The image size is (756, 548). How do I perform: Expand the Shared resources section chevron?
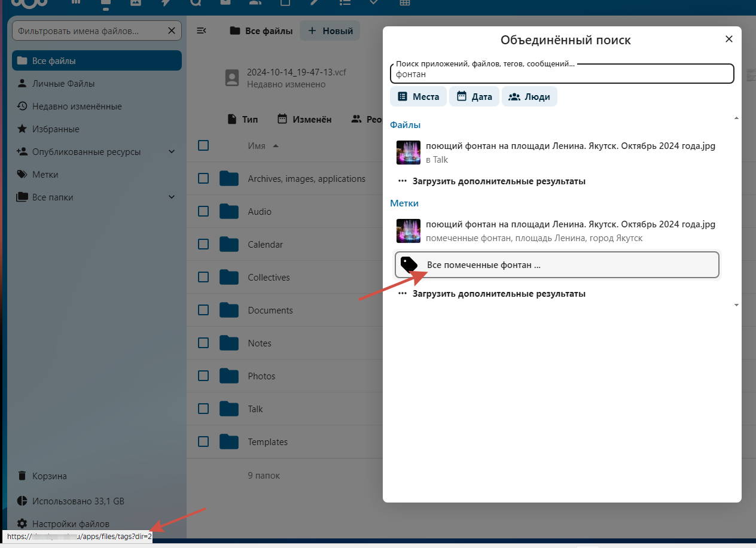click(x=172, y=152)
